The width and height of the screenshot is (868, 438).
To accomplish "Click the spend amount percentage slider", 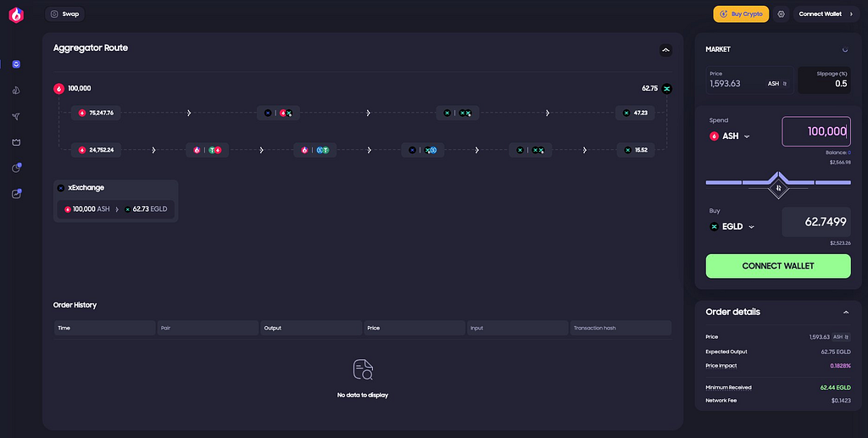I will [x=778, y=182].
